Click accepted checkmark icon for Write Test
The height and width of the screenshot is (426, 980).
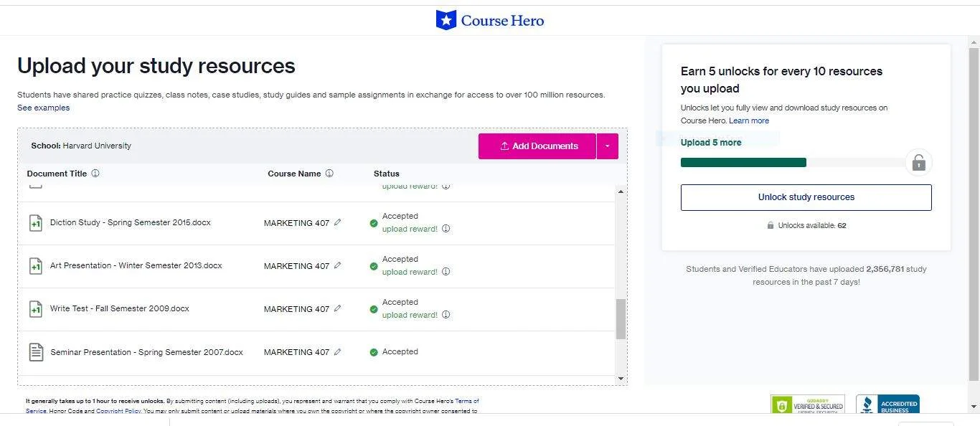(x=374, y=309)
